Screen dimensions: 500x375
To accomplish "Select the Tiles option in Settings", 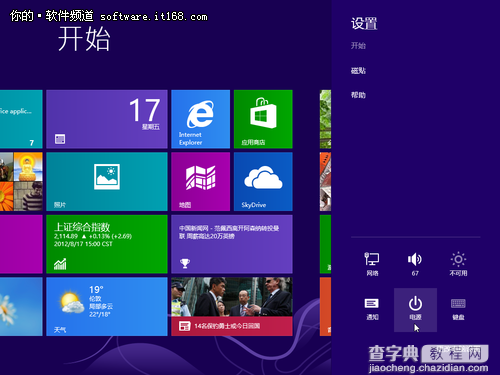I will (x=358, y=70).
